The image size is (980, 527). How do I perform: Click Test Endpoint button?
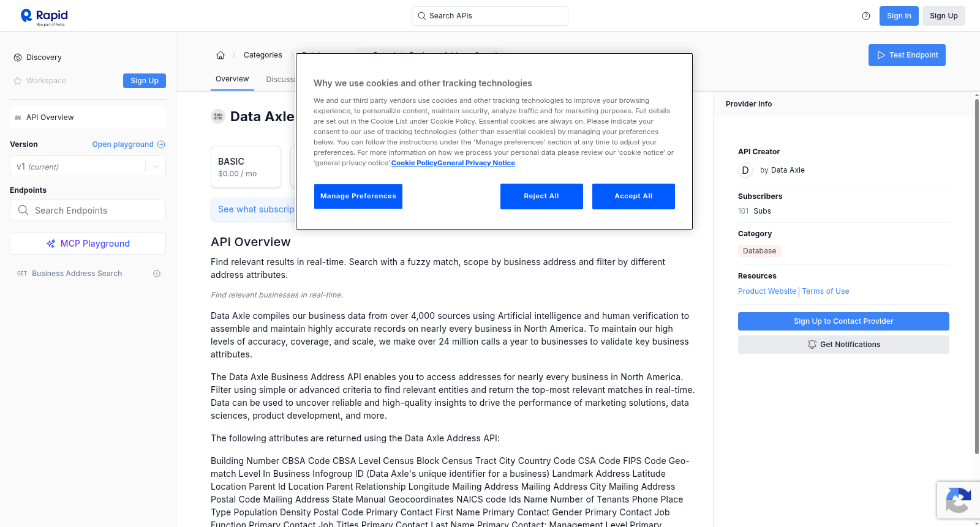point(907,55)
